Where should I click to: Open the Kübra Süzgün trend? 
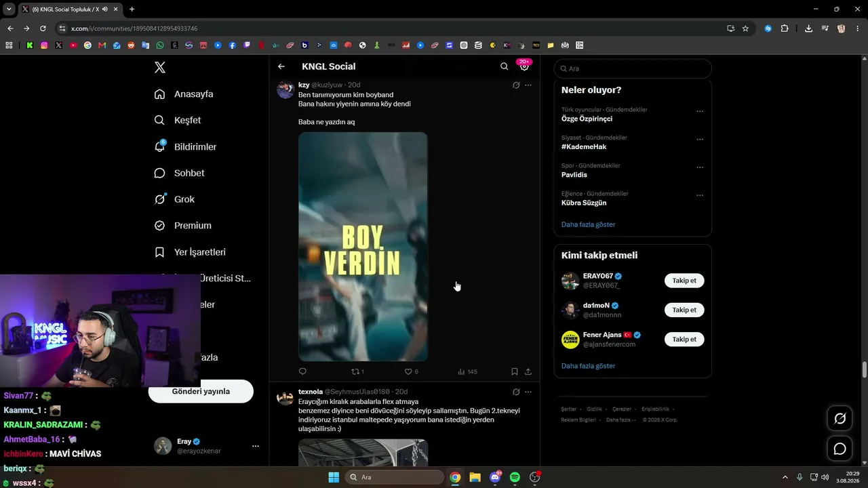(x=584, y=203)
